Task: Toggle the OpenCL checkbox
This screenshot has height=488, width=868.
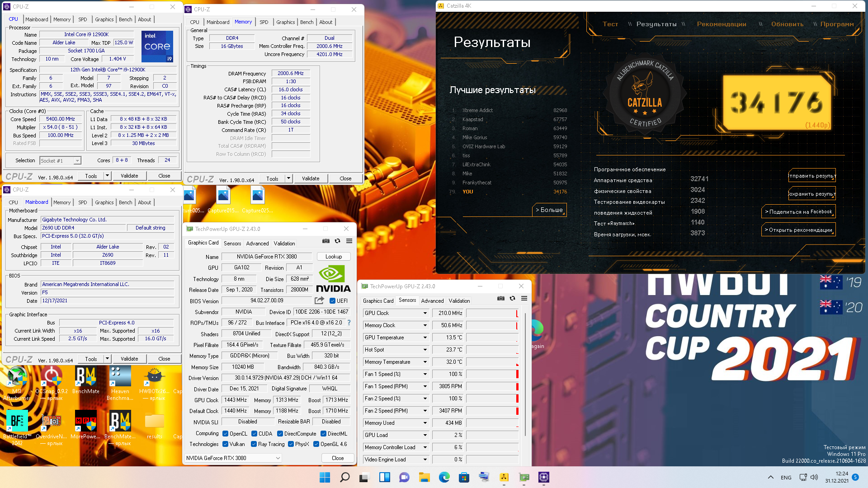Action: 225,434
